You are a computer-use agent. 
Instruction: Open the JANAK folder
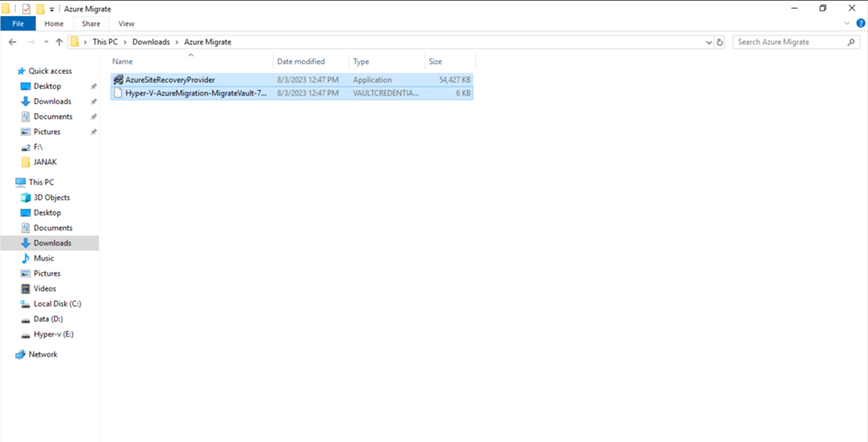pos(45,162)
